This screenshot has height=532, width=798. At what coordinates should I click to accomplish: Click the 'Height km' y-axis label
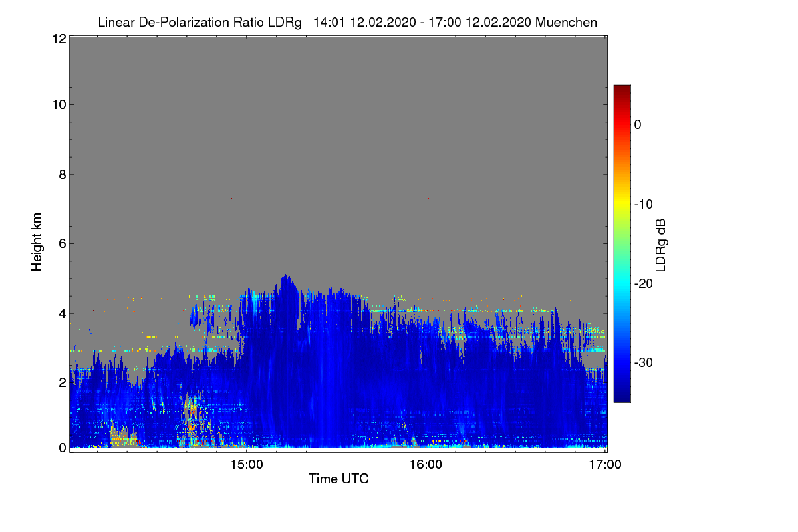[x=37, y=242]
